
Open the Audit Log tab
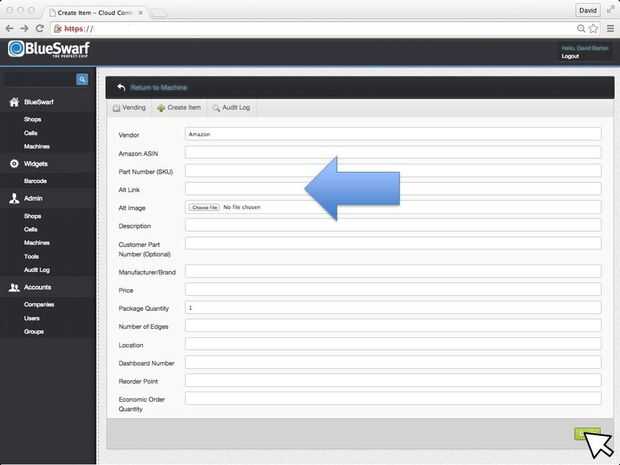tap(231, 108)
